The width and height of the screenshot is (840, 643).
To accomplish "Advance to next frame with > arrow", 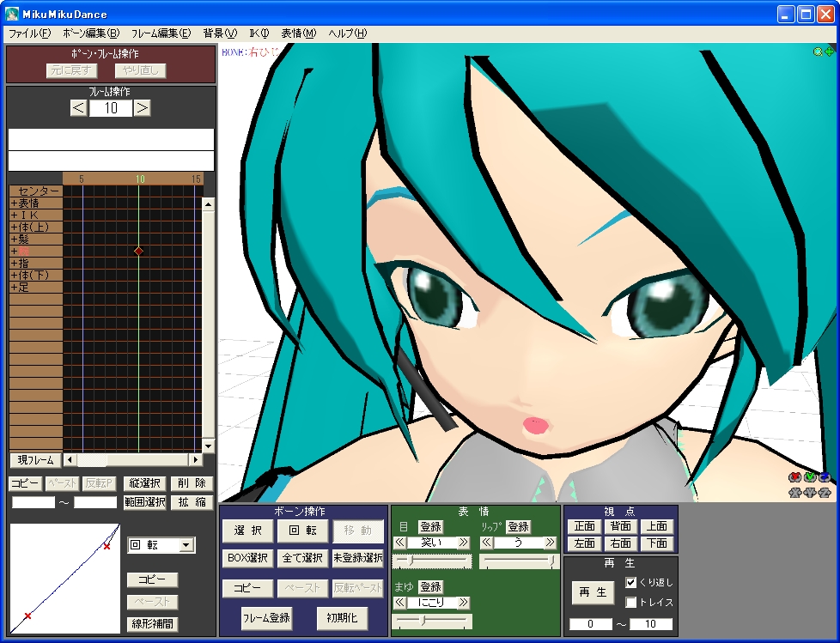I will tap(142, 108).
